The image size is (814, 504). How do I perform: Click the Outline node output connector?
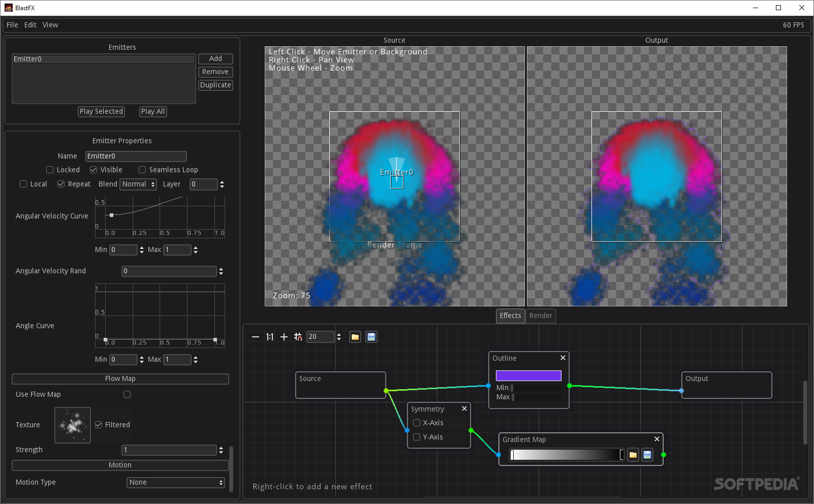570,386
